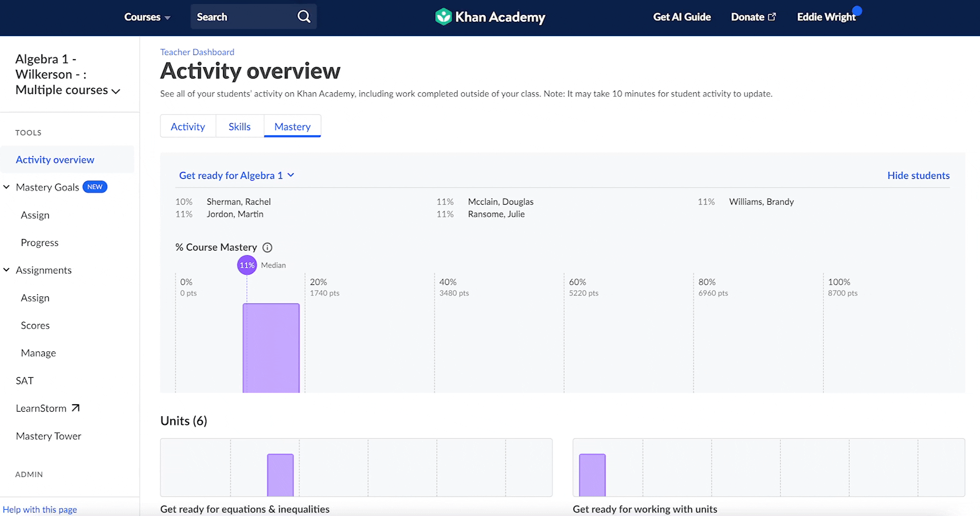Open the Get ready for equations & inequalities unit chart
Viewport: 980px width, 516px height.
[356, 467]
